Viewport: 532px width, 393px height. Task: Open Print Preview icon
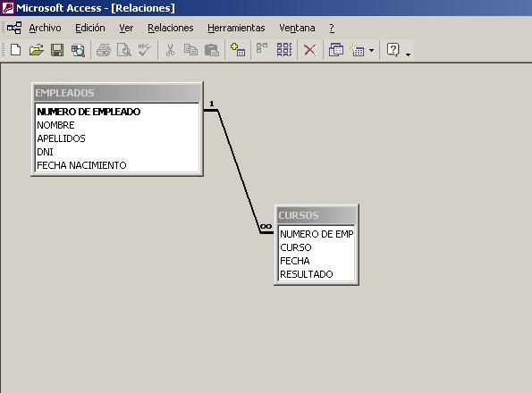pyautogui.click(x=124, y=50)
